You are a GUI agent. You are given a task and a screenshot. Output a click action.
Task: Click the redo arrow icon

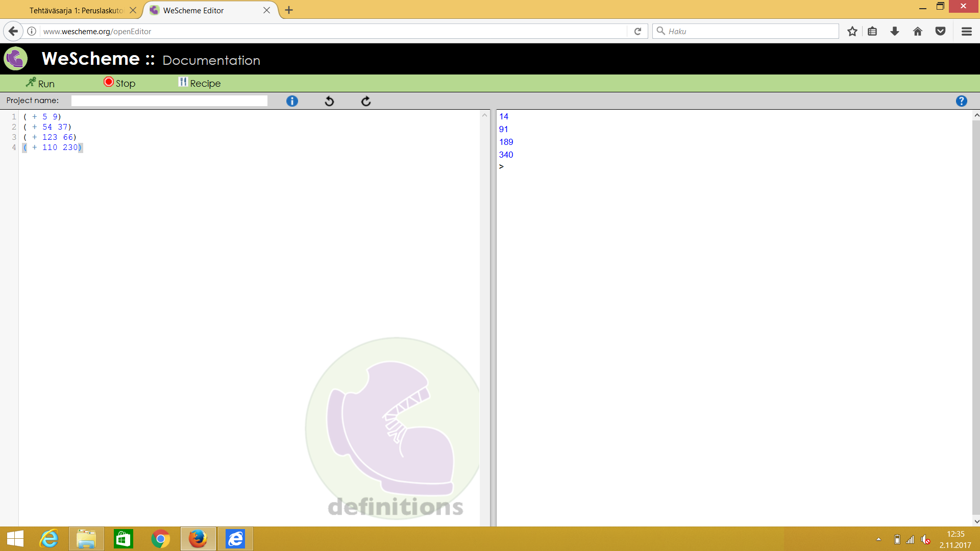pos(366,101)
